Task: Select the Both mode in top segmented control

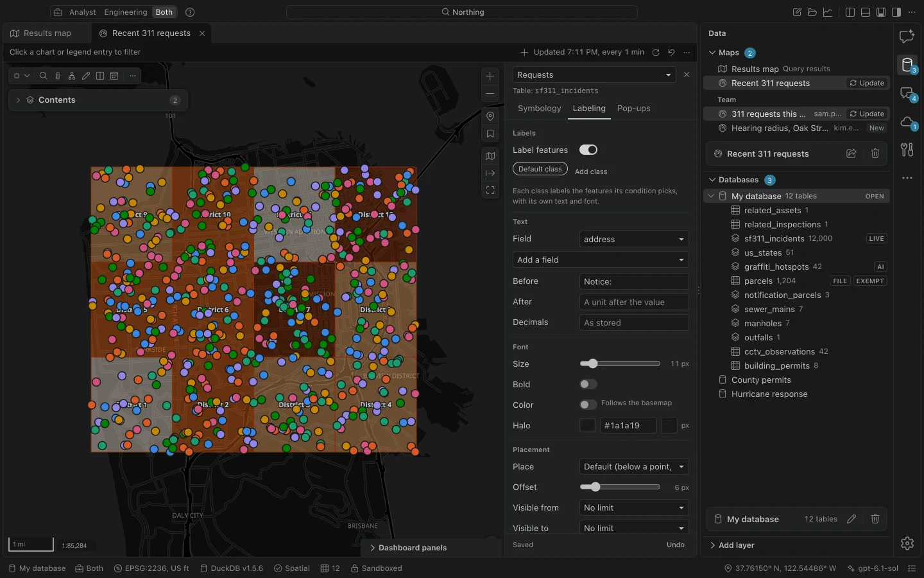Action: tap(164, 12)
